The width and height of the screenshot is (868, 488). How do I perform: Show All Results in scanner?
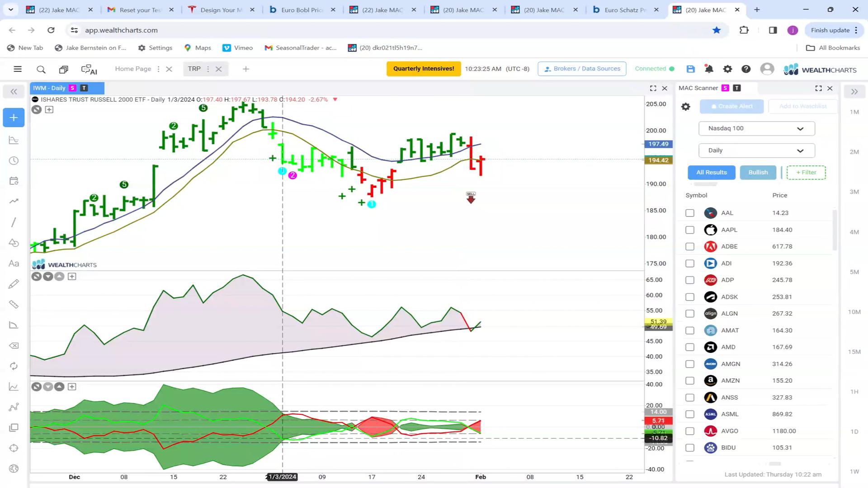[712, 173]
